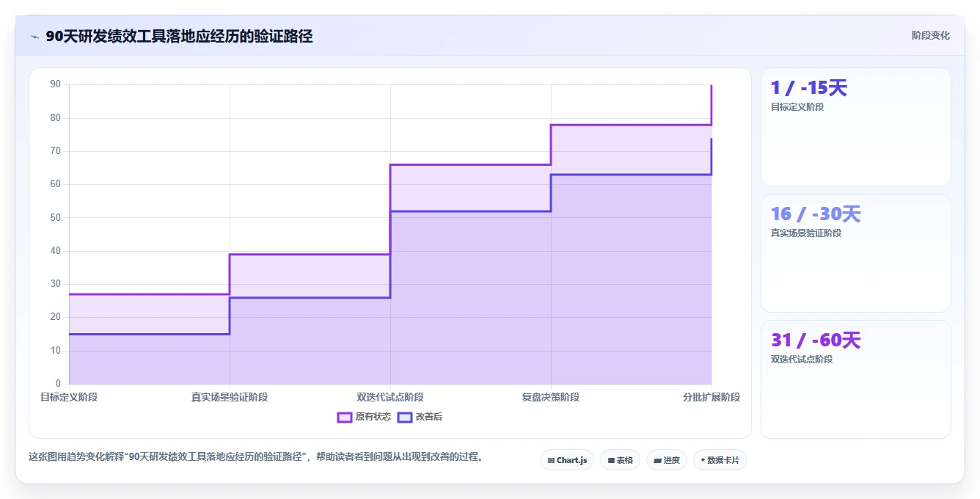Select the 进度 tag
This screenshot has height=499, width=980.
(x=666, y=460)
